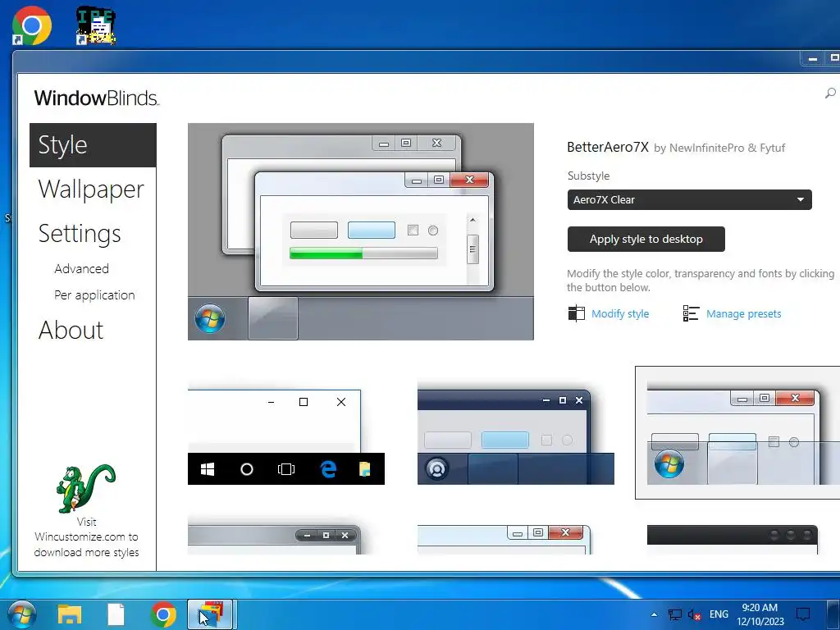This screenshot has height=630, width=840.
Task: Select the dark blue style thumbnail
Action: tap(516, 432)
